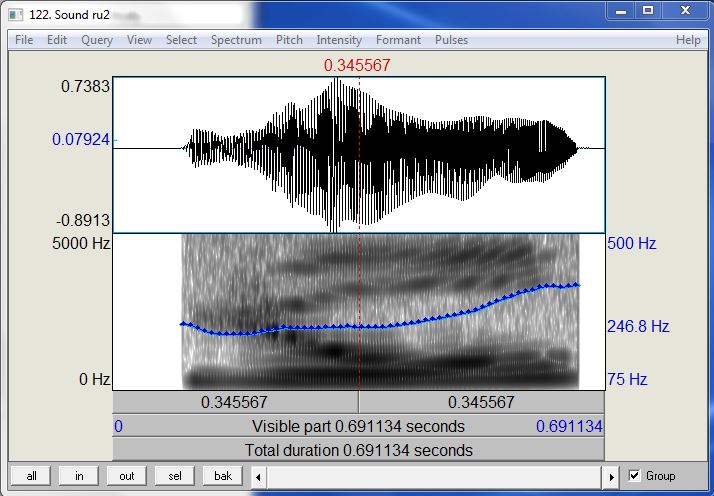This screenshot has width=714, height=496.
Task: Click the 'out' zoom button
Action: 127,476
